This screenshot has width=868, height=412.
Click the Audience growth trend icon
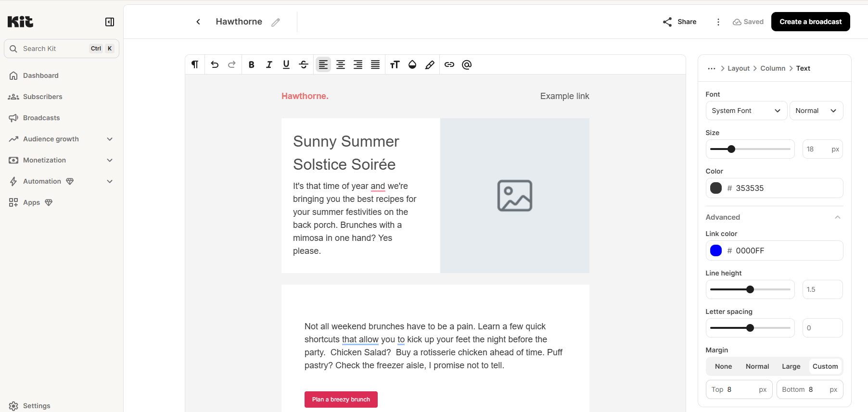point(13,139)
